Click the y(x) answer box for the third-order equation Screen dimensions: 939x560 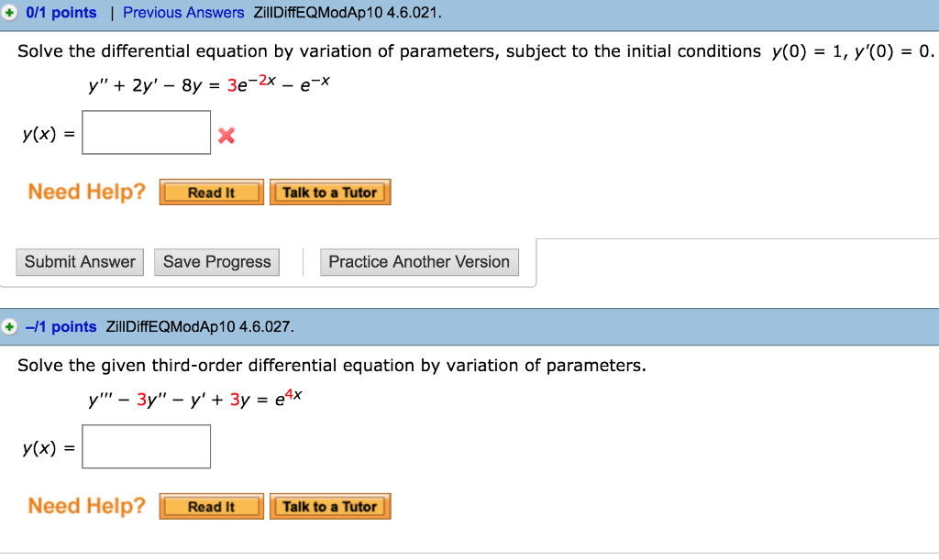[x=147, y=446]
